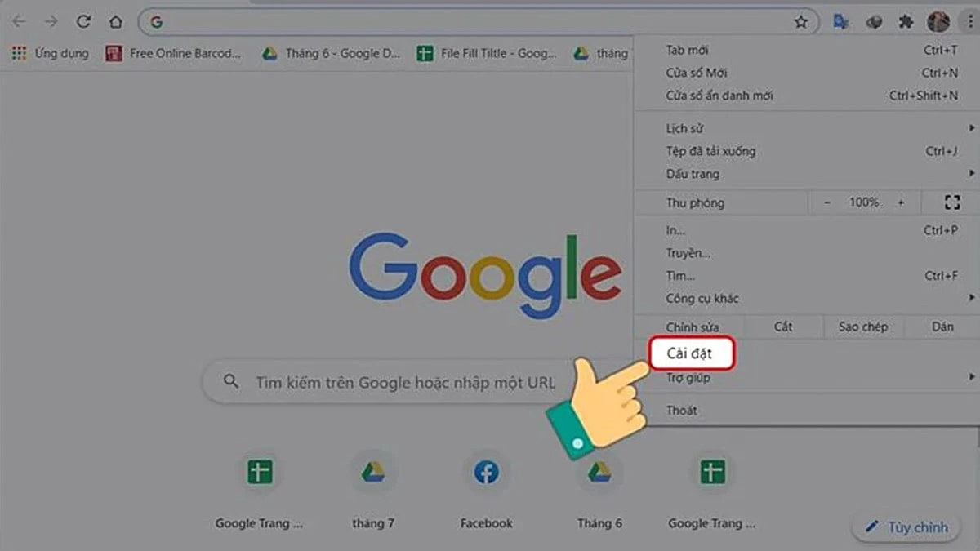The image size is (980, 551).
Task: Click the browser back arrow
Action: point(19,22)
